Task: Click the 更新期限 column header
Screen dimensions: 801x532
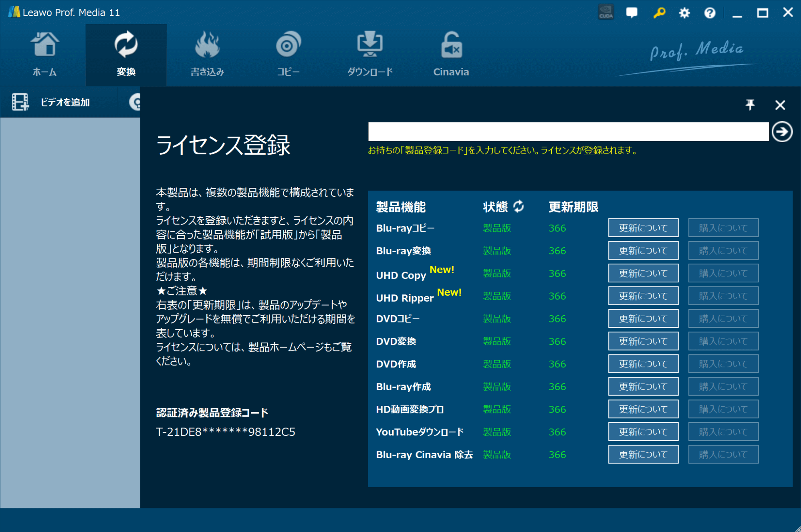Action: click(573, 207)
